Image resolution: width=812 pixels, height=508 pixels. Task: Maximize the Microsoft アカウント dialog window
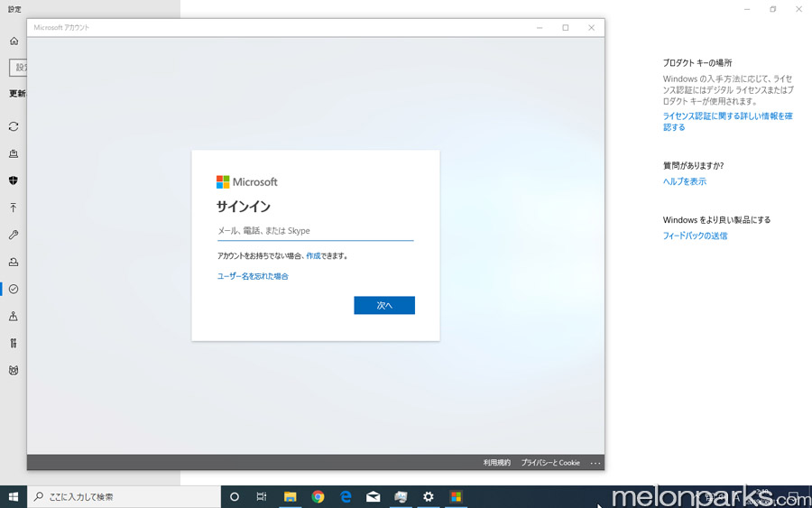click(x=566, y=27)
